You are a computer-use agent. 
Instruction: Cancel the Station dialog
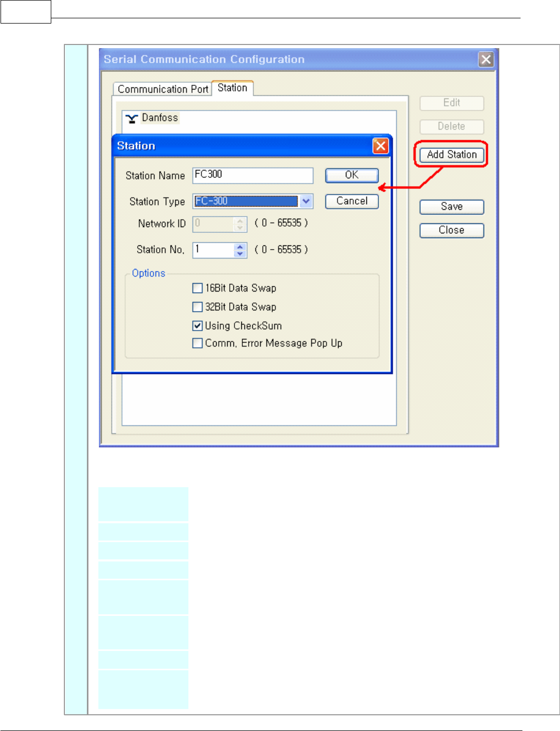pos(352,201)
